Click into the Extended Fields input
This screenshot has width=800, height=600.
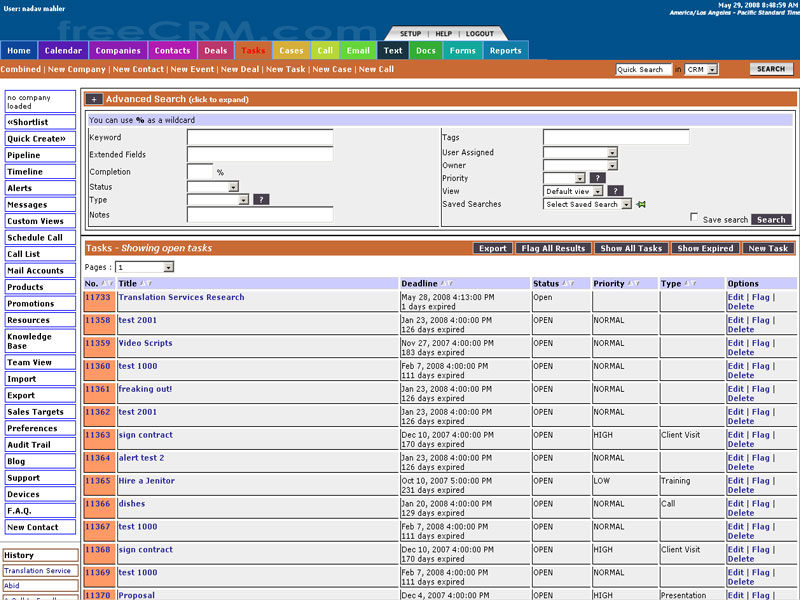(260, 154)
